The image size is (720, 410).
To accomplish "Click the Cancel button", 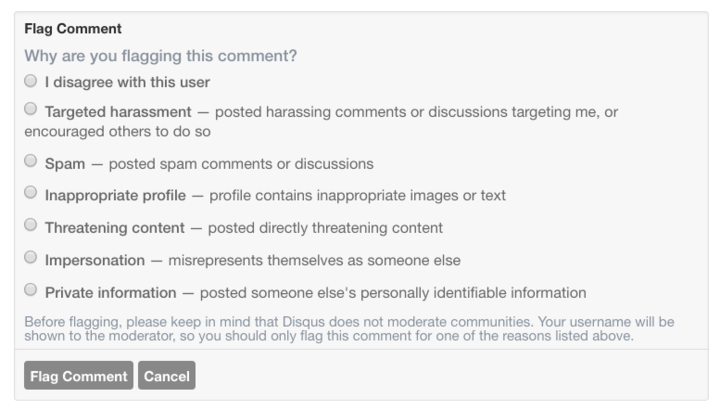I will 167,376.
